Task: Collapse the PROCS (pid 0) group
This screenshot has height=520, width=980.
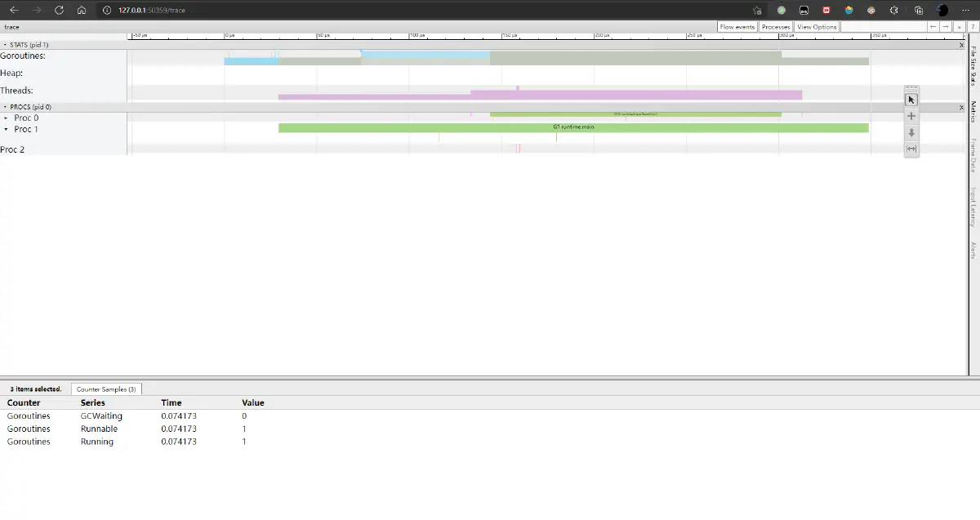Action: (6, 107)
